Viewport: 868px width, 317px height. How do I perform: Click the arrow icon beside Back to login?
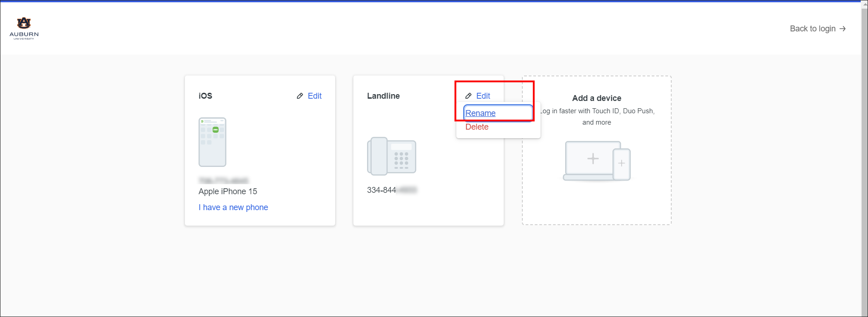[x=842, y=29]
